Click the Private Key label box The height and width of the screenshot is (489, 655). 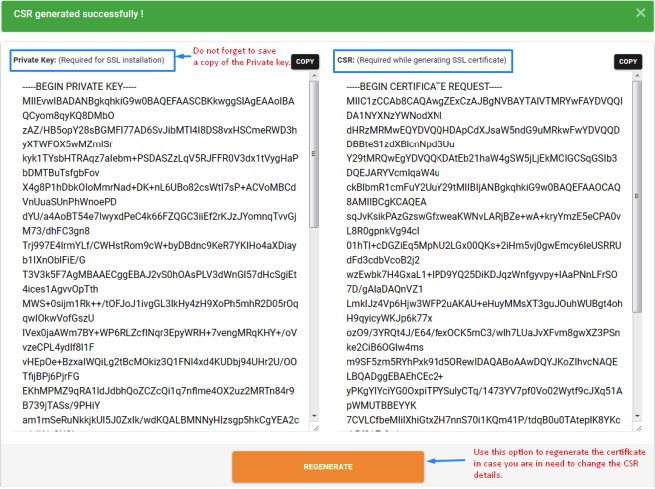[x=89, y=60]
